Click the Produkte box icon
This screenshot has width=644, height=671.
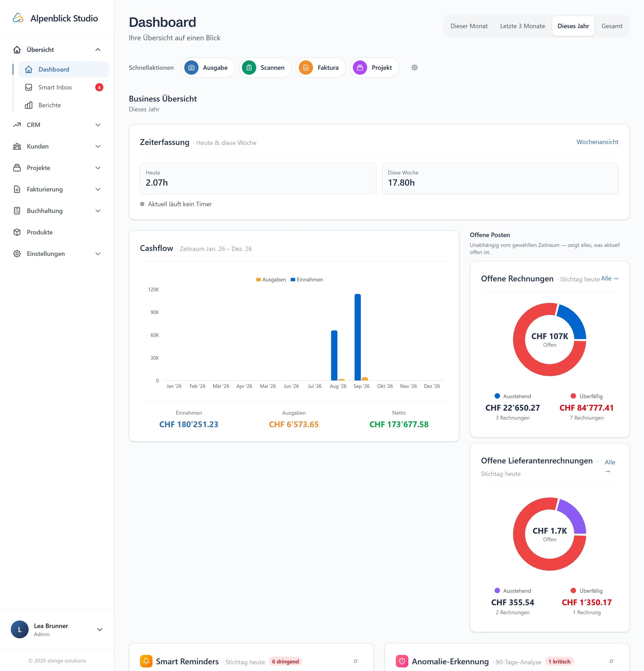coord(17,232)
